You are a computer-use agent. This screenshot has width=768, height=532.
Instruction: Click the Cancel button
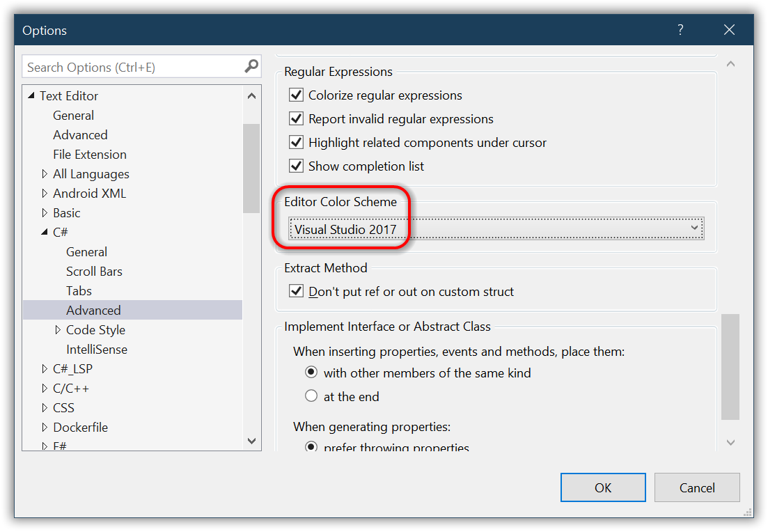click(697, 487)
